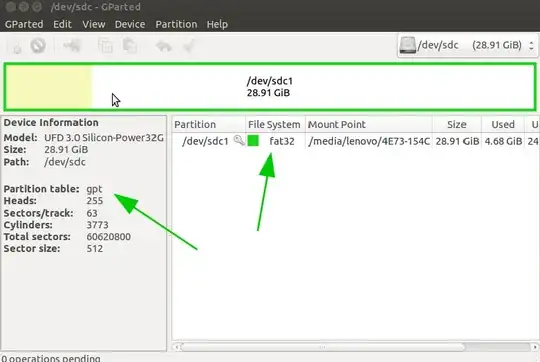Click the Copy partition toolbar icon

click(x=105, y=46)
